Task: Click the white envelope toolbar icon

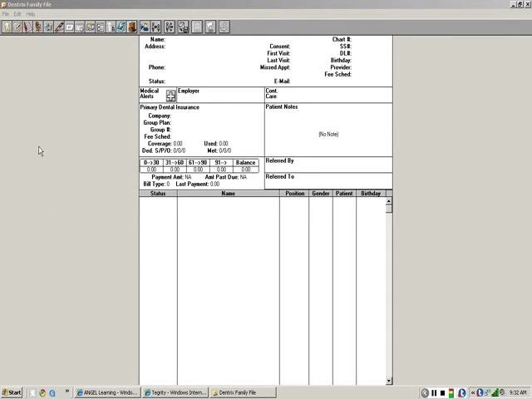Action: pos(69,27)
